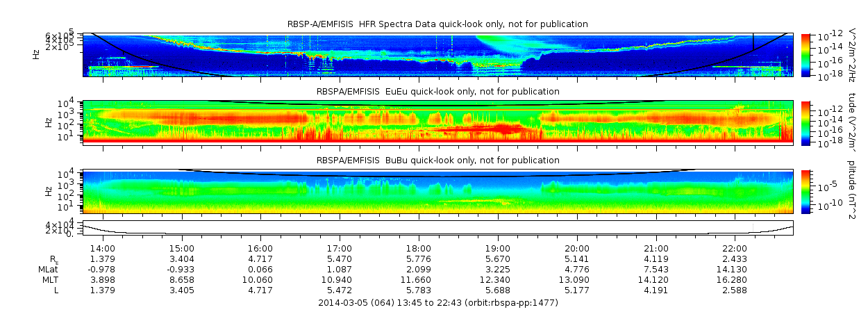The height and width of the screenshot is (312, 868).
Task: Click the EuEu quick-look panel title
Action: click(437, 92)
